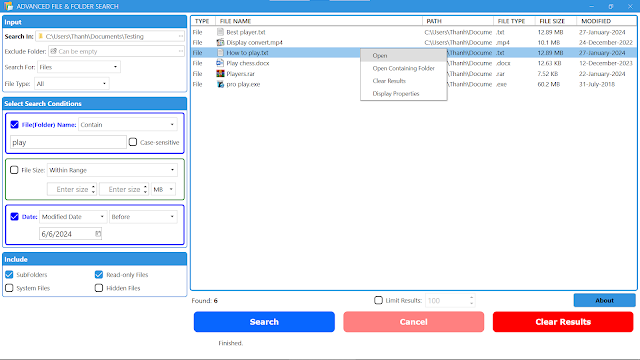Select the Play chess.docx file name
The height and width of the screenshot is (360, 640).
pos(248,63)
